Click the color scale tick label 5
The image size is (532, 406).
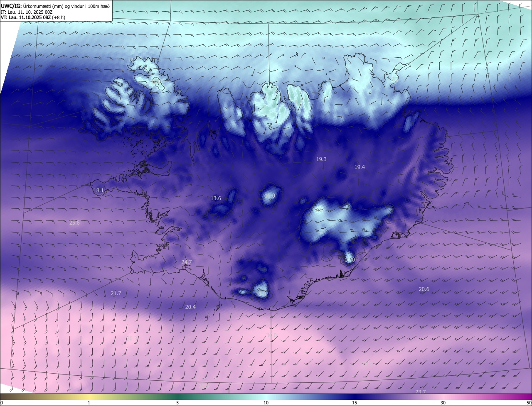[177, 403]
